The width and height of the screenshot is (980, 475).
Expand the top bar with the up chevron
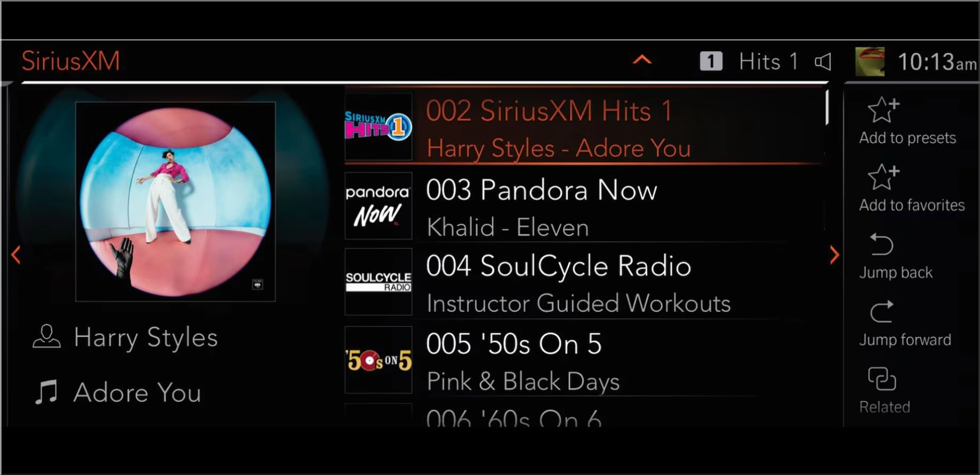click(642, 60)
